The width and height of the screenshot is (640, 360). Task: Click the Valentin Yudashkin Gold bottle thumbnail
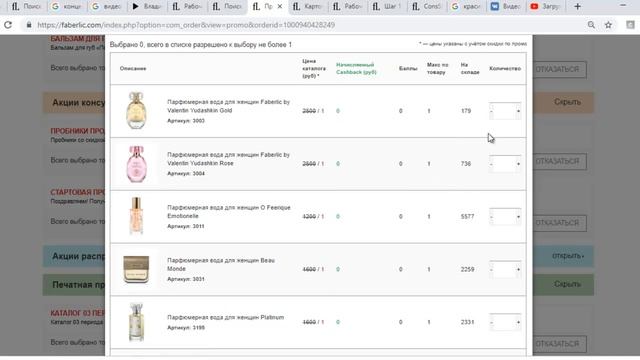(x=136, y=111)
